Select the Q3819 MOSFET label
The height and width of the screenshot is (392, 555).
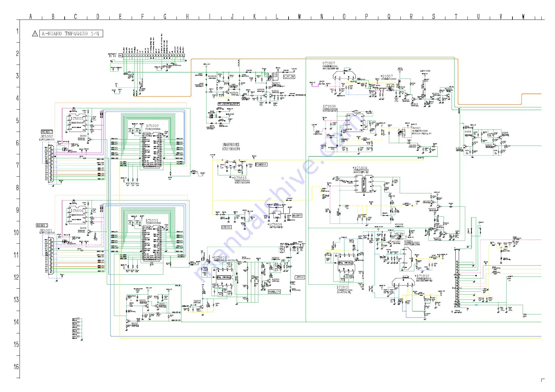(275, 258)
